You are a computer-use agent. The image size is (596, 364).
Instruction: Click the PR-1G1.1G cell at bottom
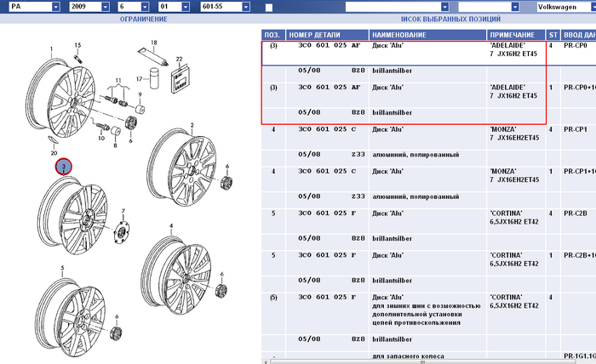pos(579,356)
